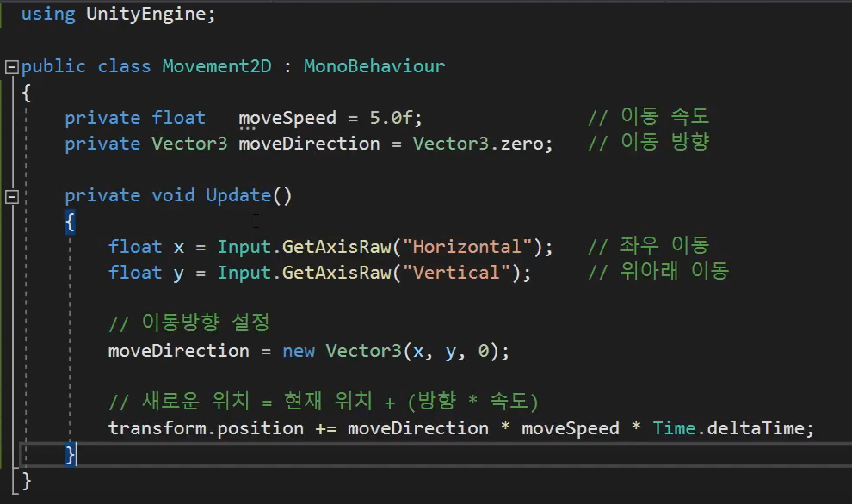Screen dimensions: 852x504
Task: Click the "Vertical" string literal
Action: coord(456,273)
